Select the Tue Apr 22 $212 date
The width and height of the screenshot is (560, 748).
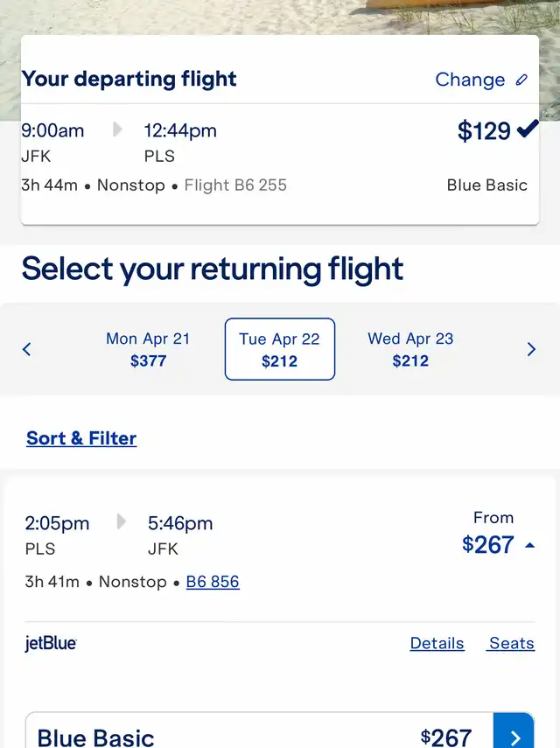279,349
